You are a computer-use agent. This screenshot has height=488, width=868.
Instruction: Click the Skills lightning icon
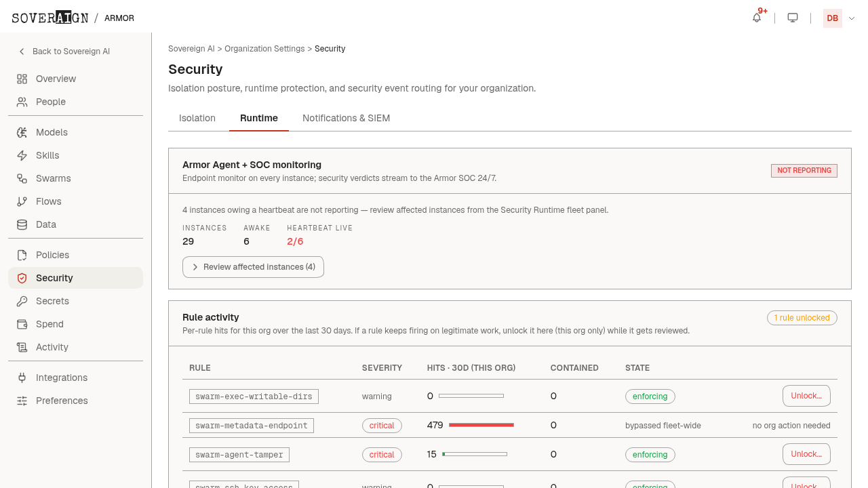pyautogui.click(x=22, y=155)
